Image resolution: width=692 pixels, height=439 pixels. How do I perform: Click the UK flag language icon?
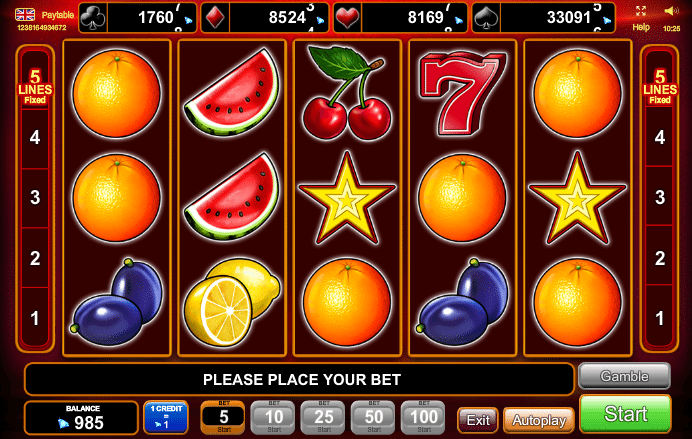pos(25,15)
